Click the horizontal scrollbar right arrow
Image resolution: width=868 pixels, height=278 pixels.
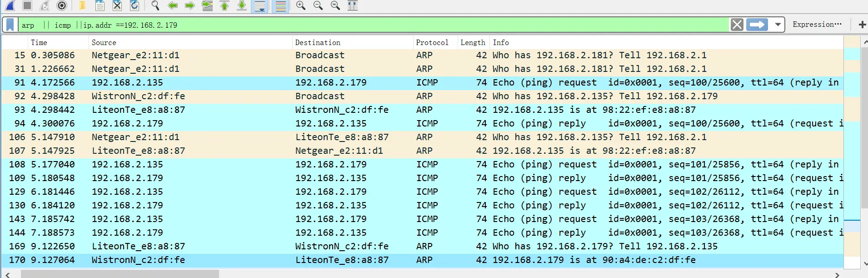pos(837,274)
